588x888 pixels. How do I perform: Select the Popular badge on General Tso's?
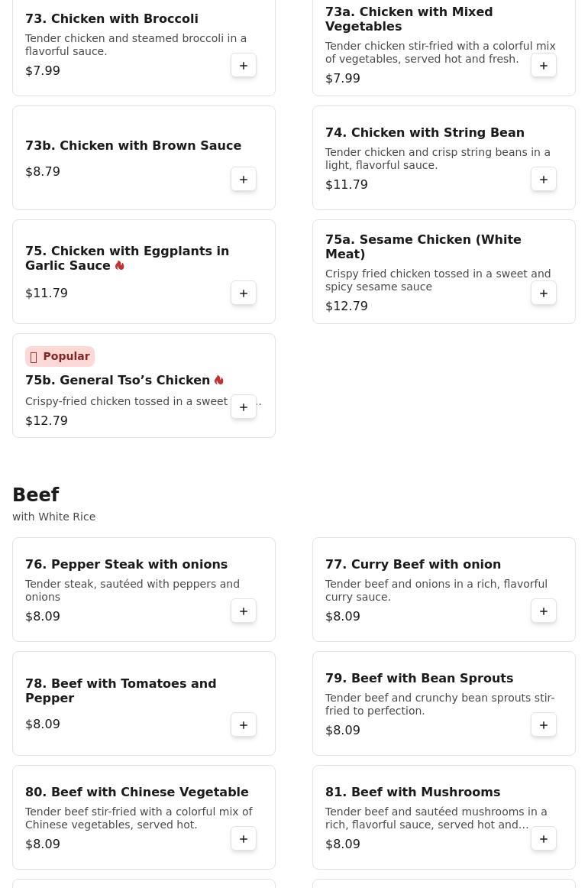(x=60, y=356)
